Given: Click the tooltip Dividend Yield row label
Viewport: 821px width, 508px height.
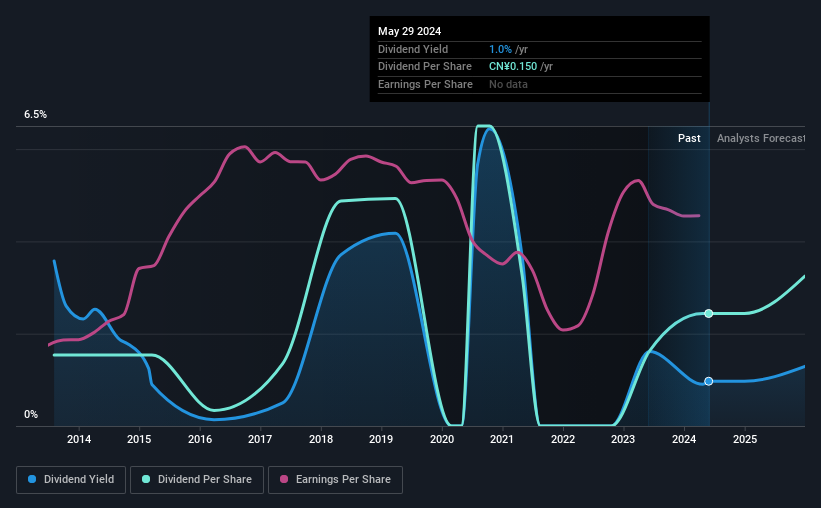Looking at the screenshot, I should pos(413,49).
